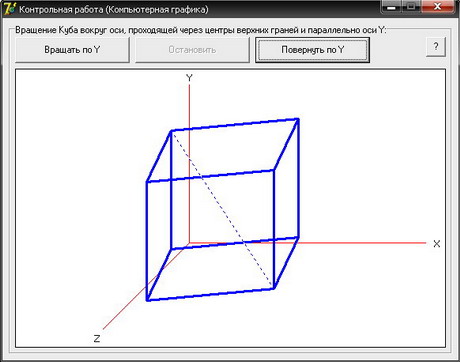The image size is (460, 362).
Task: Start rotation with the Вращать по Y button
Action: tap(72, 50)
